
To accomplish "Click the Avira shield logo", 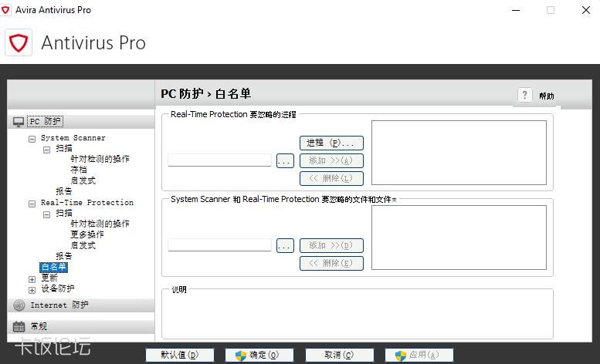I will 19,42.
